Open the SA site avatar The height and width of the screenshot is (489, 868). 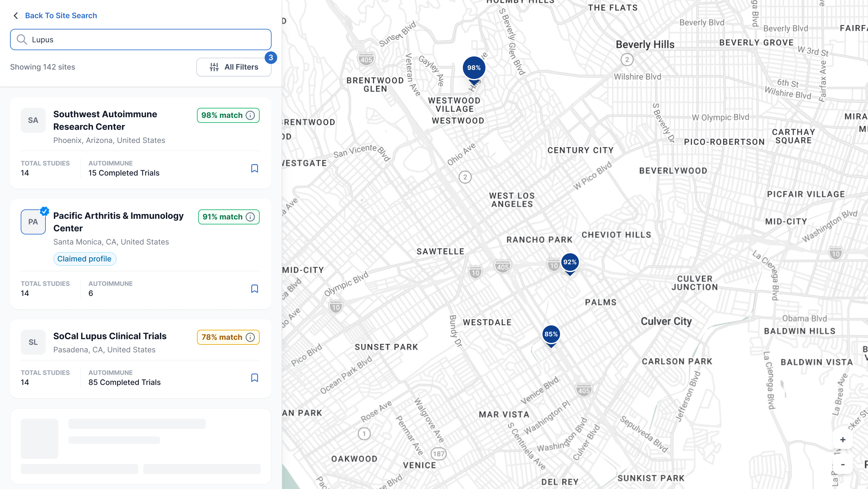[x=33, y=120]
